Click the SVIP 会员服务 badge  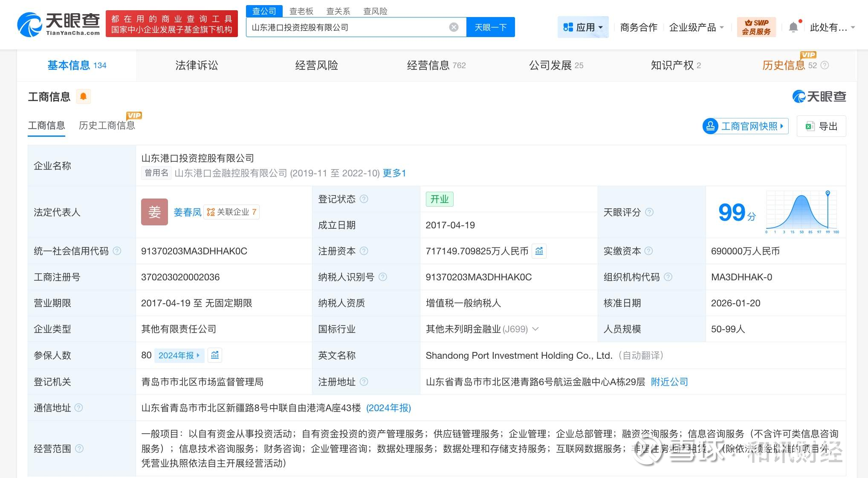pos(756,27)
